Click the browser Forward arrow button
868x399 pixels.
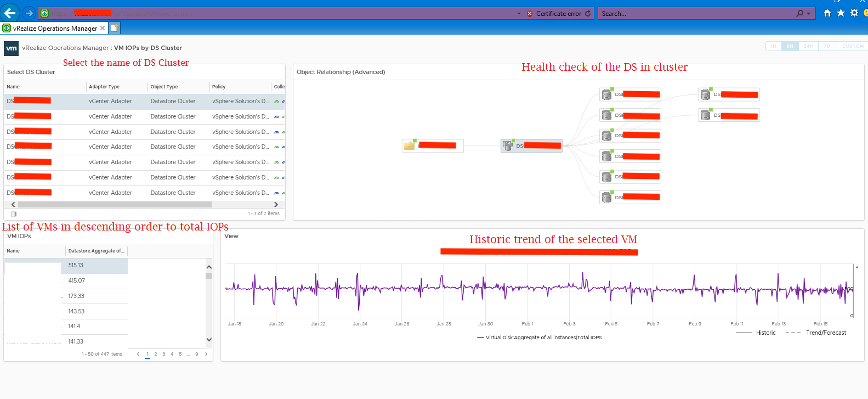29,13
